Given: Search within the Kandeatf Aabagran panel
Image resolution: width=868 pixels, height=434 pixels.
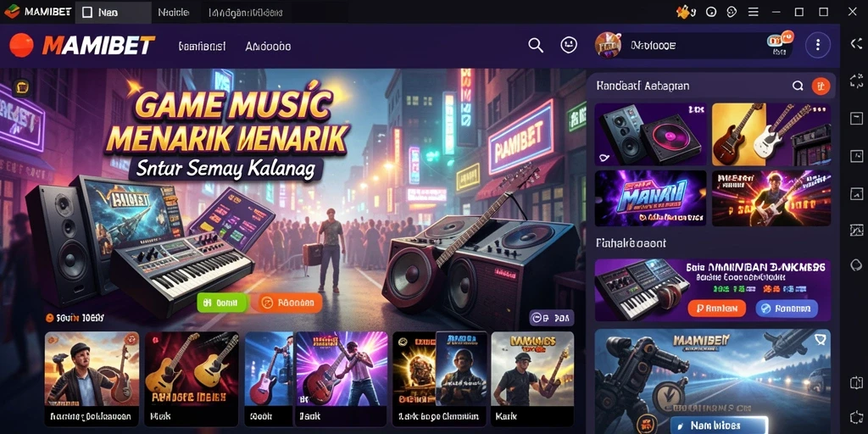Looking at the screenshot, I should tap(798, 86).
